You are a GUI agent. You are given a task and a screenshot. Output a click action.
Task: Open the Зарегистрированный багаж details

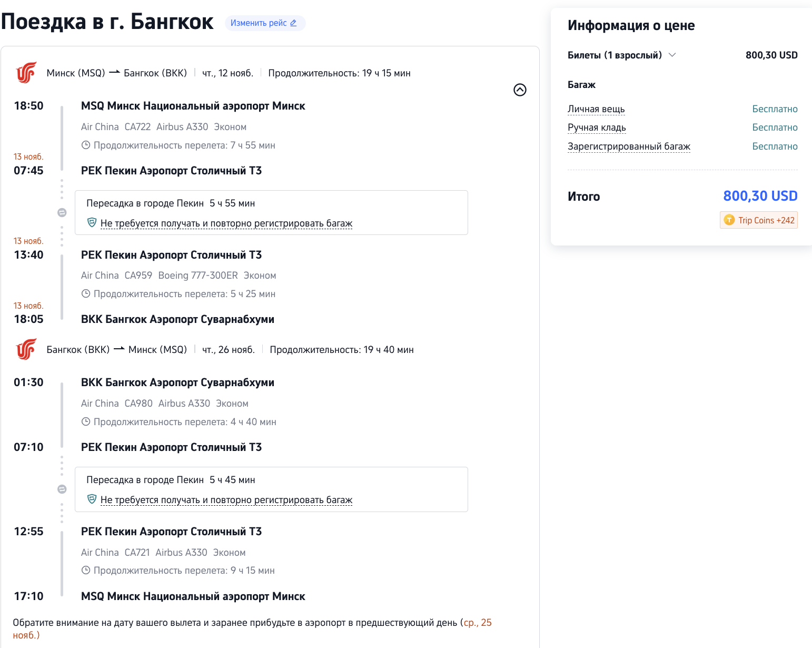tap(629, 146)
